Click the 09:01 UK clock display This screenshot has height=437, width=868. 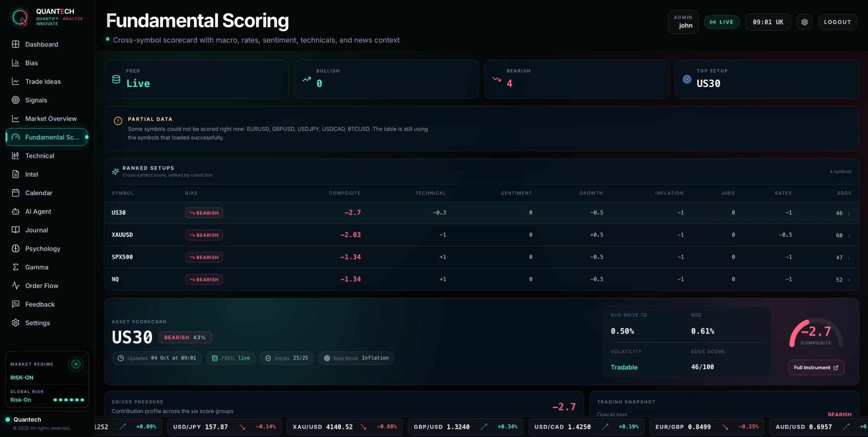(x=768, y=22)
